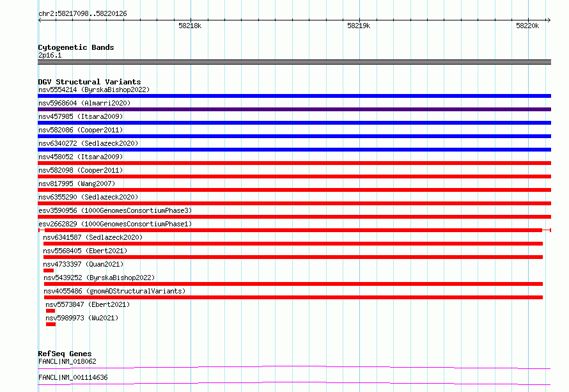The width and height of the screenshot is (569, 392).
Task: Click the 58220k ruler tick label
Action: [527, 26]
